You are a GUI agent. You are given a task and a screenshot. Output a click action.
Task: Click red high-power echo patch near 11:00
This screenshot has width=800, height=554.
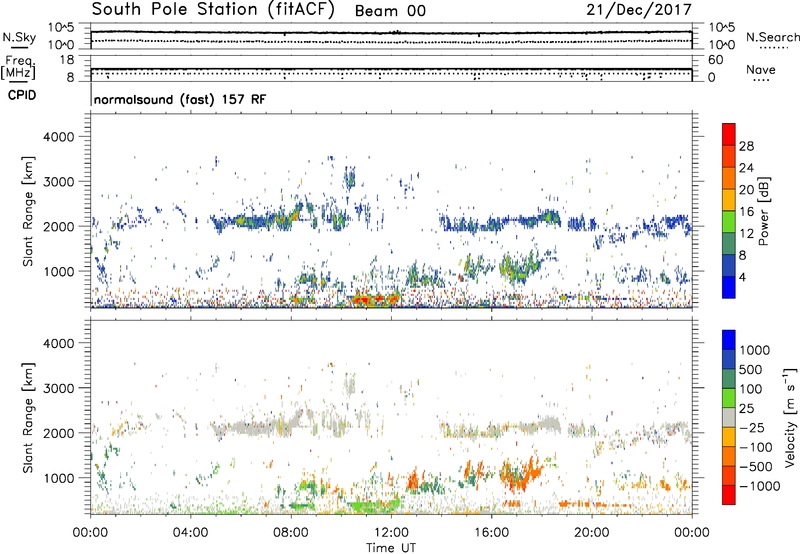pyautogui.click(x=374, y=299)
